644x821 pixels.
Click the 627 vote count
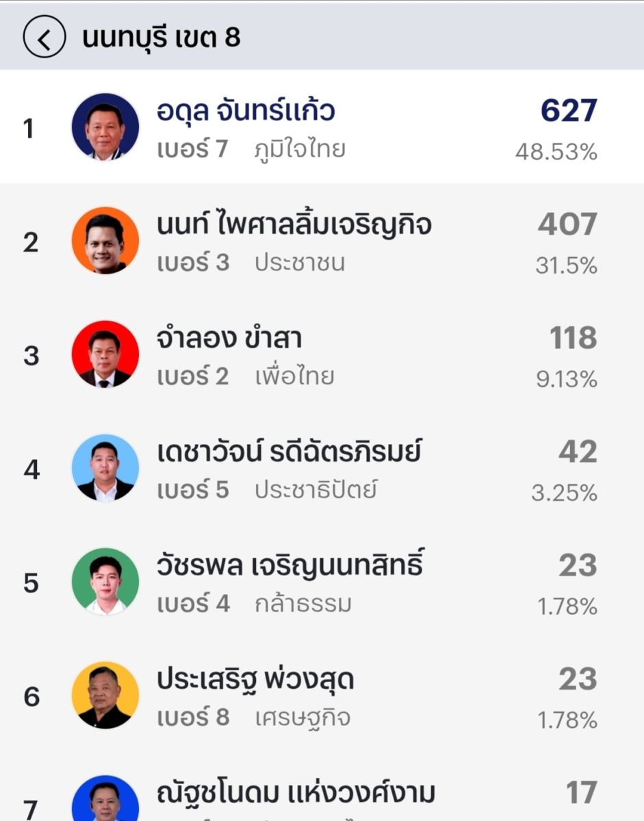[569, 111]
